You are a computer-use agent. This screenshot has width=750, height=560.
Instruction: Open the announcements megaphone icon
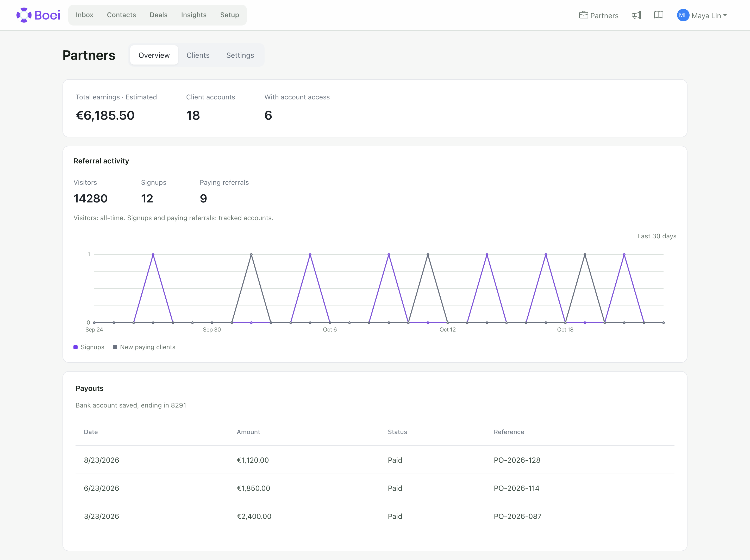(x=636, y=15)
